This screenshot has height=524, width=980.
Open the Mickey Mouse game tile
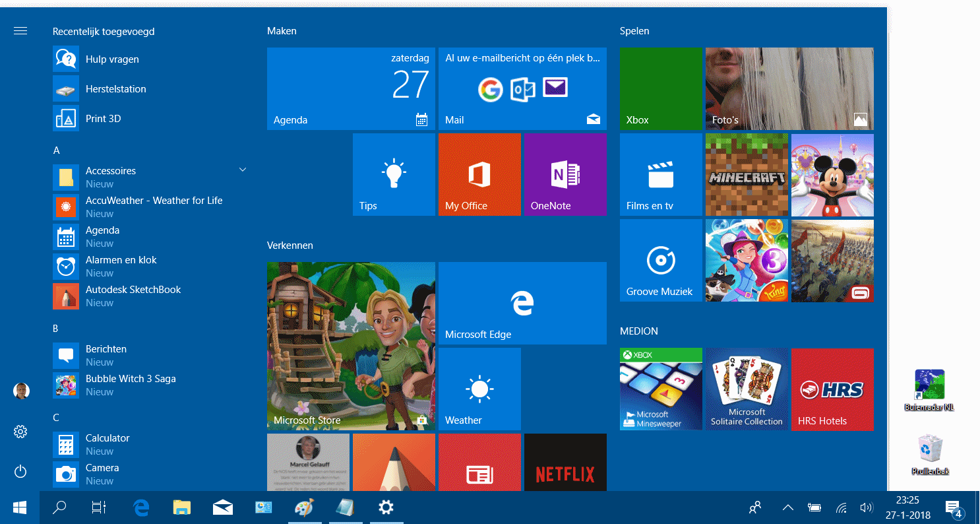pos(832,174)
